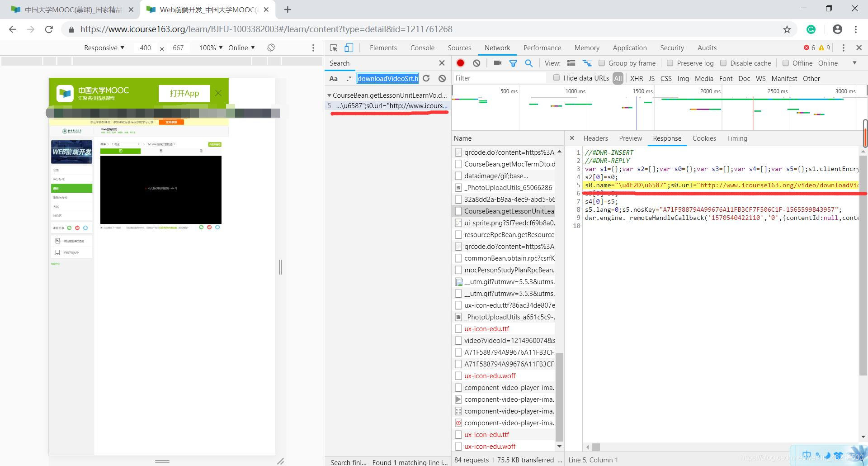This screenshot has width=868, height=466.
Task: Toggle the network filter funnel icon
Action: pos(513,63)
